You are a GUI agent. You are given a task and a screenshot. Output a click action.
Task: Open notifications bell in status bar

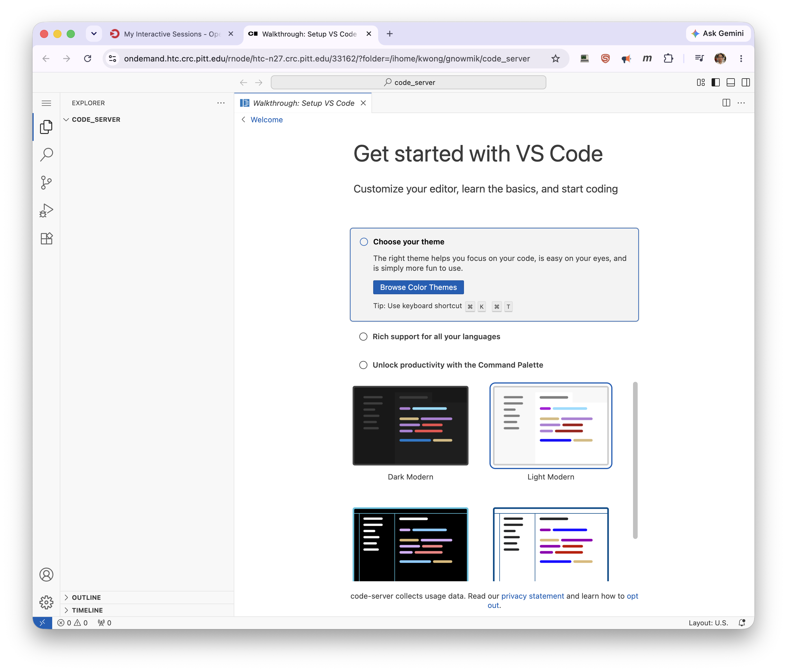point(741,623)
